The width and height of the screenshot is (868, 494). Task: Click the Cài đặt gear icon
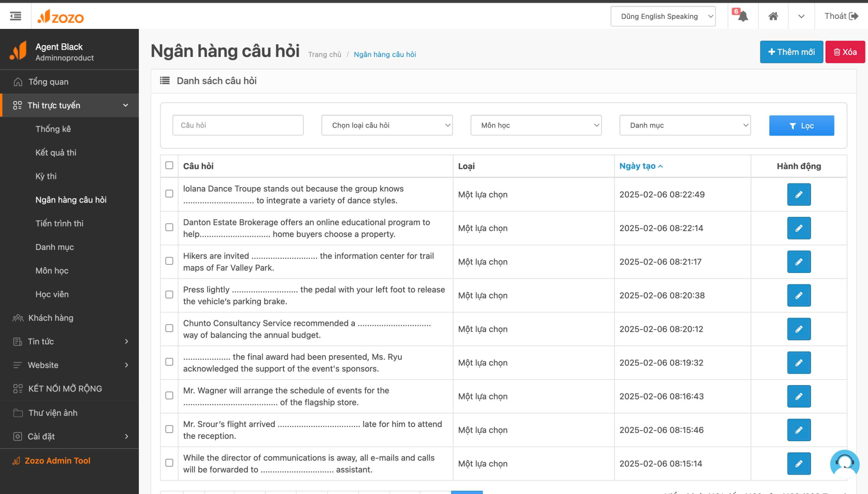[x=18, y=436]
